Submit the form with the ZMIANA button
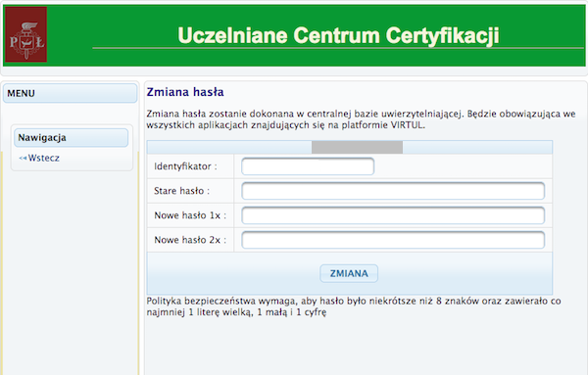 (x=349, y=273)
